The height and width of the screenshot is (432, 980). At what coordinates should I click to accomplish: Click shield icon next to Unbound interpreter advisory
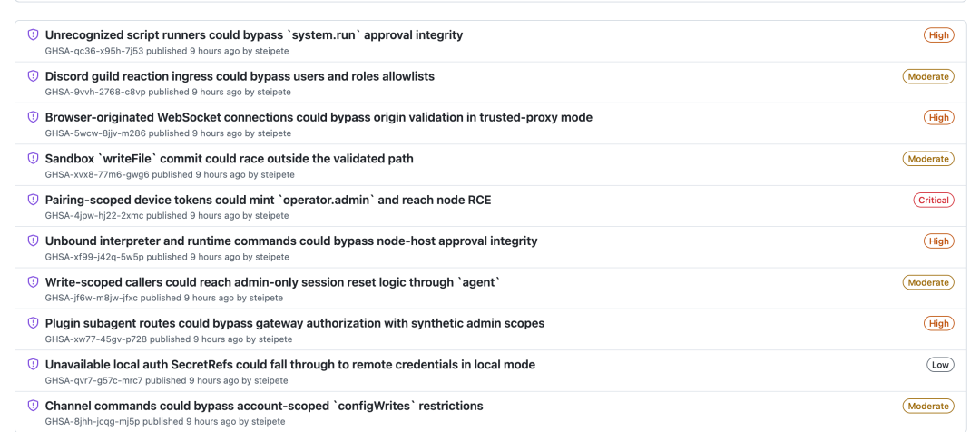point(34,241)
